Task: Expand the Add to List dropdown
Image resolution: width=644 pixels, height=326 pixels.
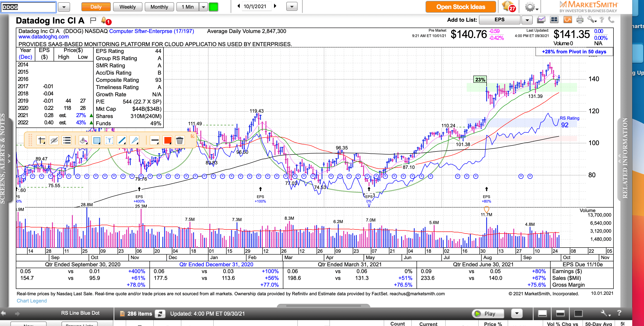Action: click(527, 20)
